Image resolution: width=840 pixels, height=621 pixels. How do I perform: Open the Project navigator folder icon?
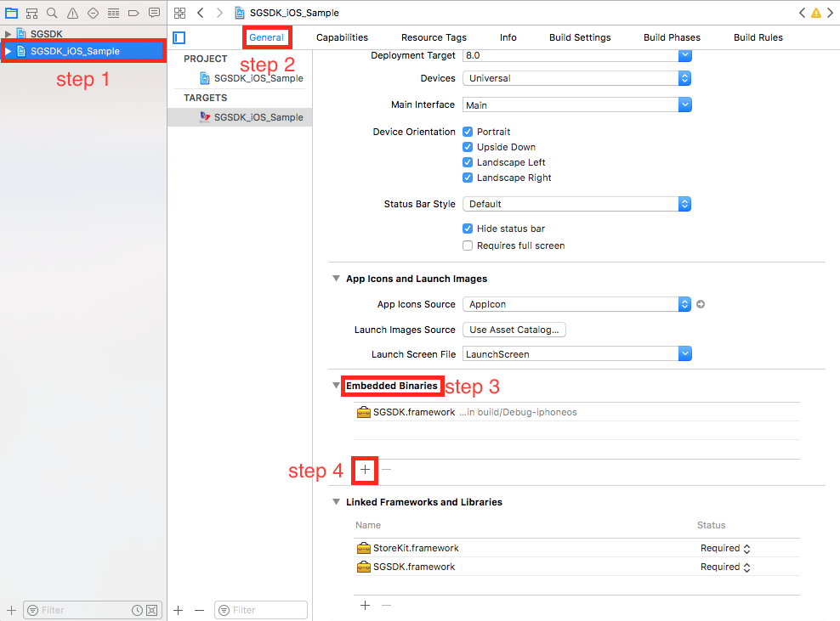pos(11,13)
